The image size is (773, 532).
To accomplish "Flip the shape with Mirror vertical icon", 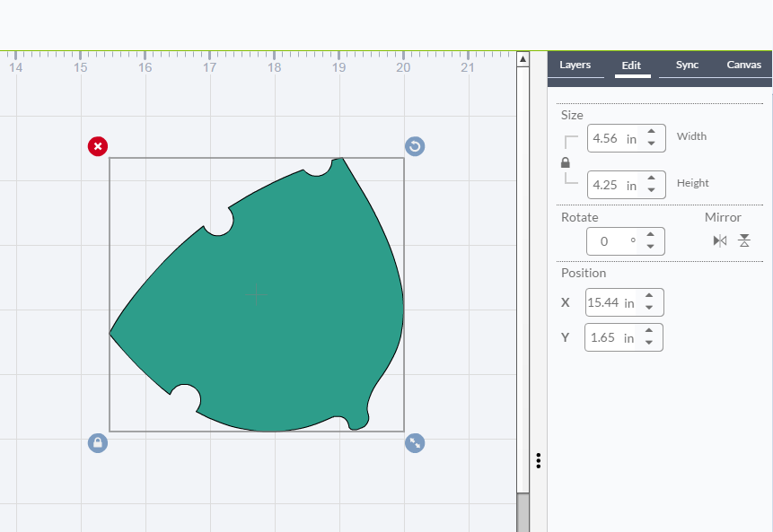I will 743,240.
